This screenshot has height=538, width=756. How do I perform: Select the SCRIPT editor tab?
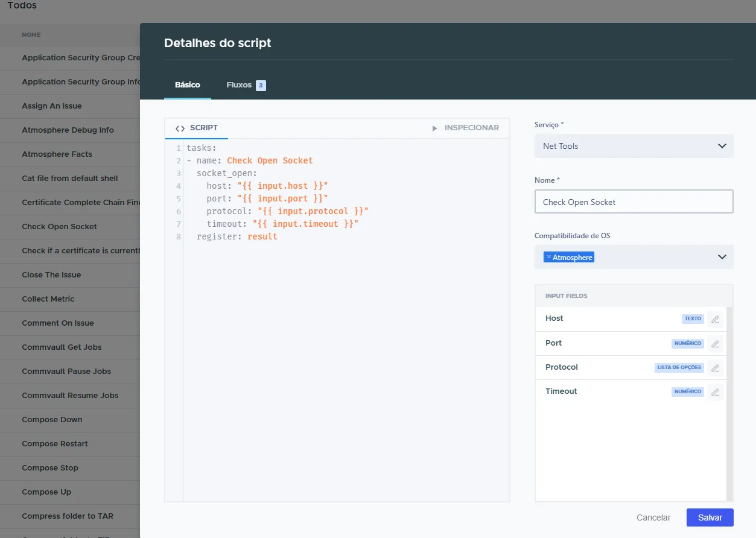point(196,128)
